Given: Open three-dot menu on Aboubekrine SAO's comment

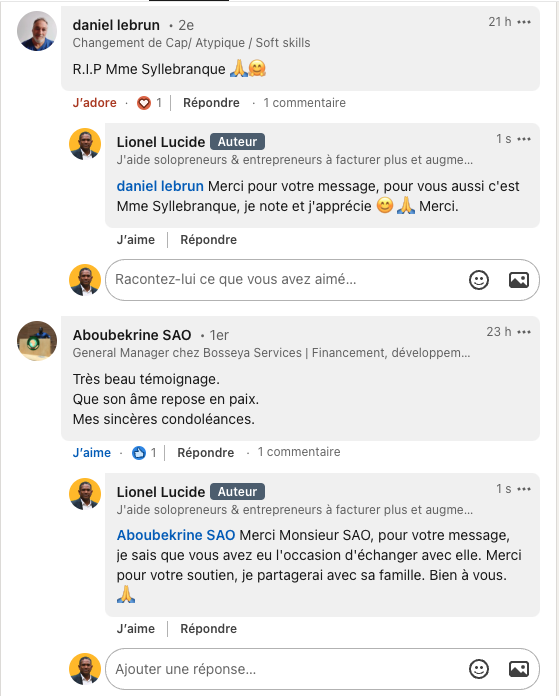Looking at the screenshot, I should point(524,332).
